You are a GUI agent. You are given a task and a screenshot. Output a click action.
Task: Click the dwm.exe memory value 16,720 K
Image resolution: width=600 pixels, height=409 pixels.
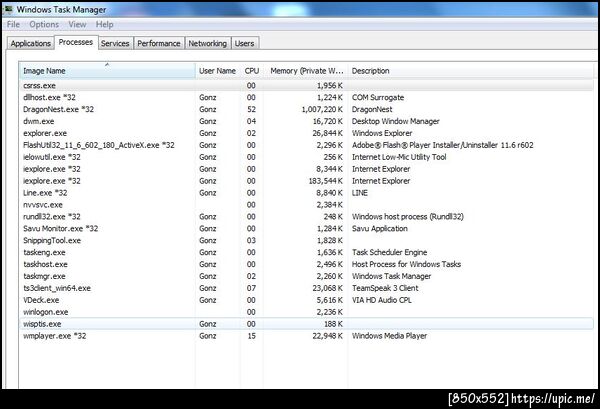tap(328, 121)
